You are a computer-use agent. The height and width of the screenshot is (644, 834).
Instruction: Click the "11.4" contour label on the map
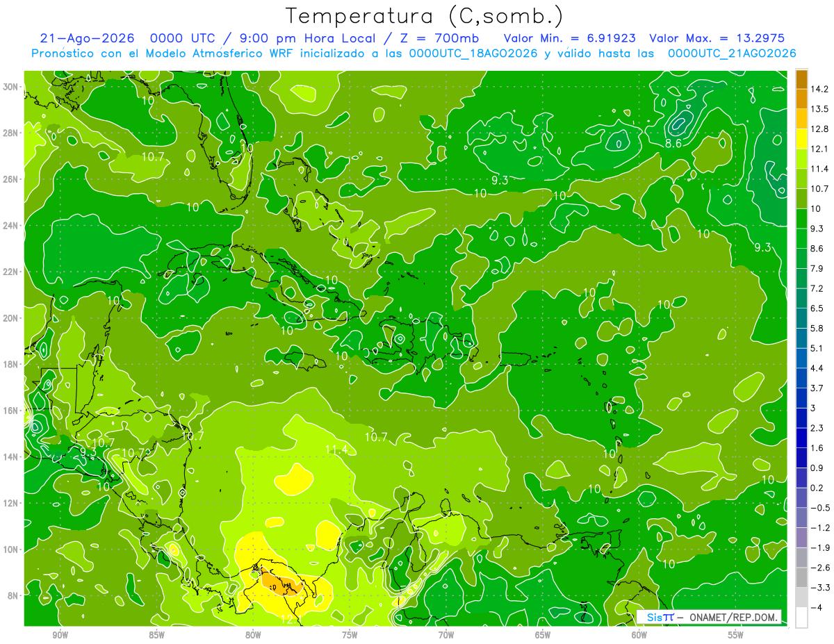[x=336, y=451]
